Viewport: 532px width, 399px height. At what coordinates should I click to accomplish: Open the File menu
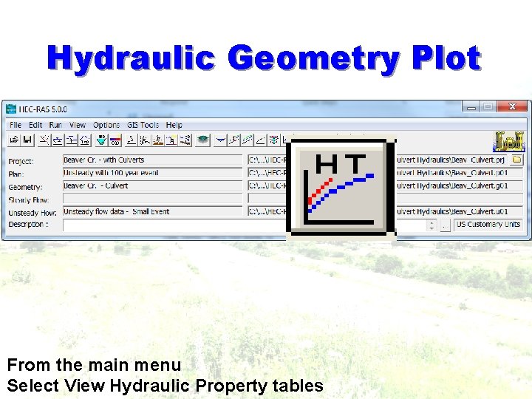(x=16, y=125)
